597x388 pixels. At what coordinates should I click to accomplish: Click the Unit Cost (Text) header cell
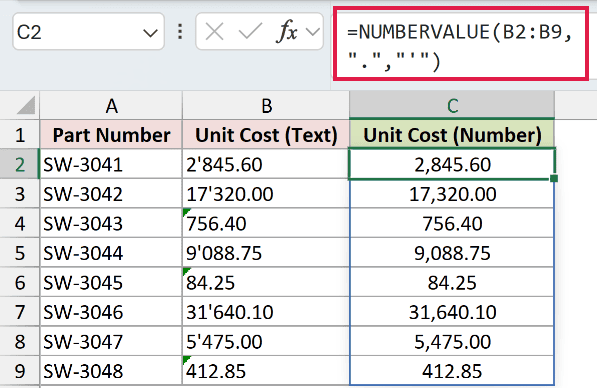coord(266,135)
